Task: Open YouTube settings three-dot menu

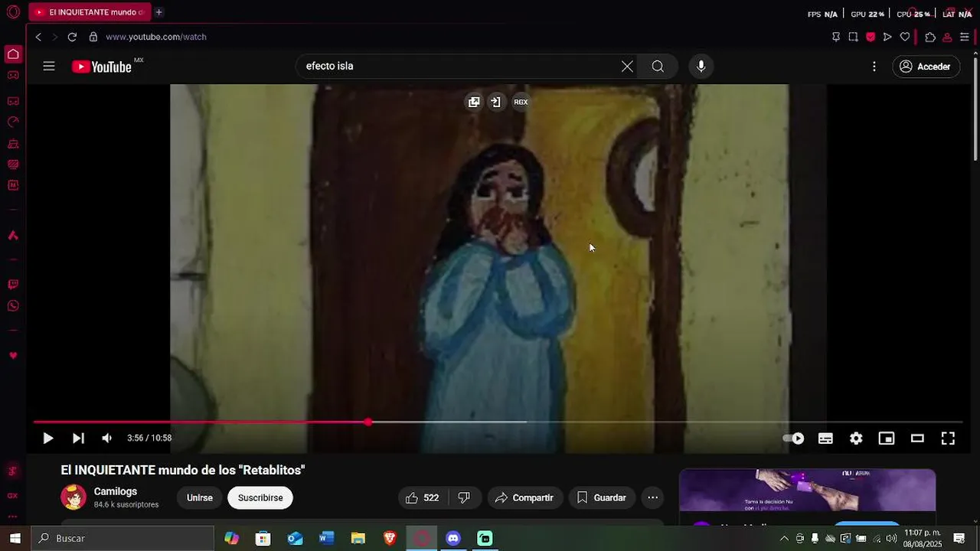Action: coord(874,67)
